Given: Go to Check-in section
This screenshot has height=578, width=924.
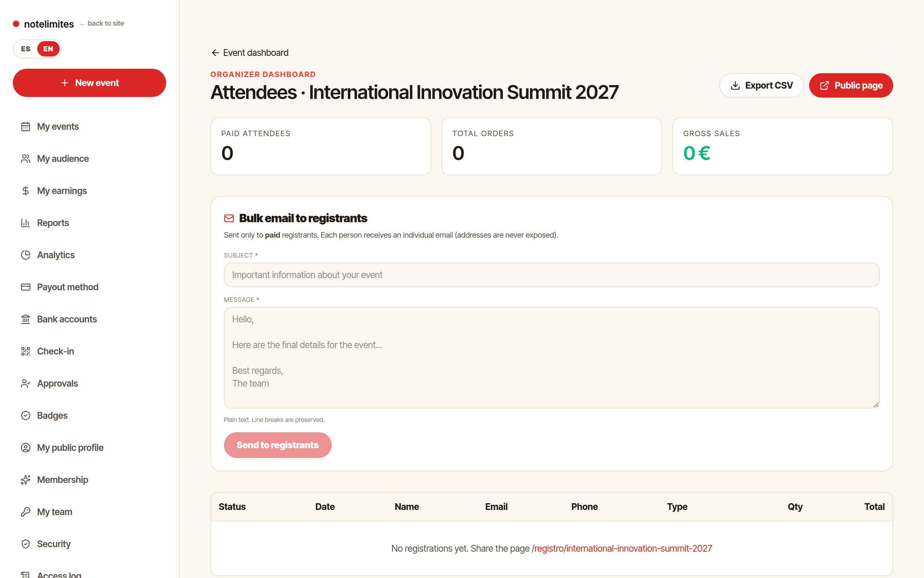Looking at the screenshot, I should point(89,351).
